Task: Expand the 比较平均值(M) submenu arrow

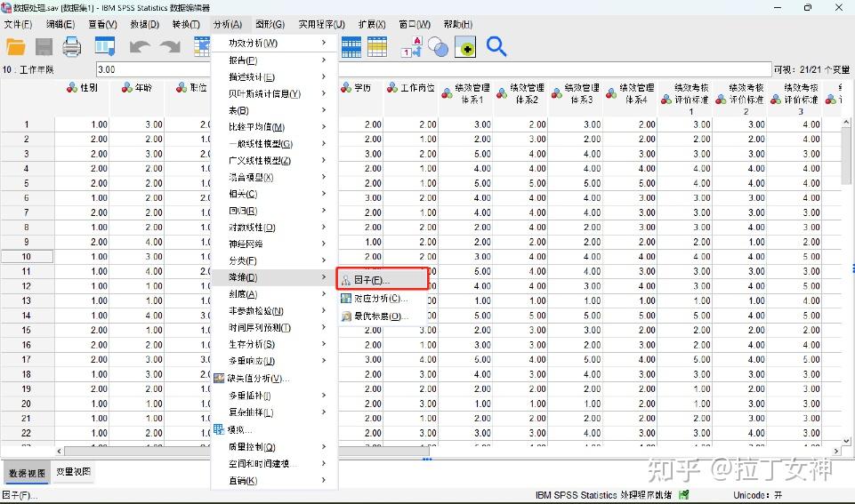Action: pos(324,127)
